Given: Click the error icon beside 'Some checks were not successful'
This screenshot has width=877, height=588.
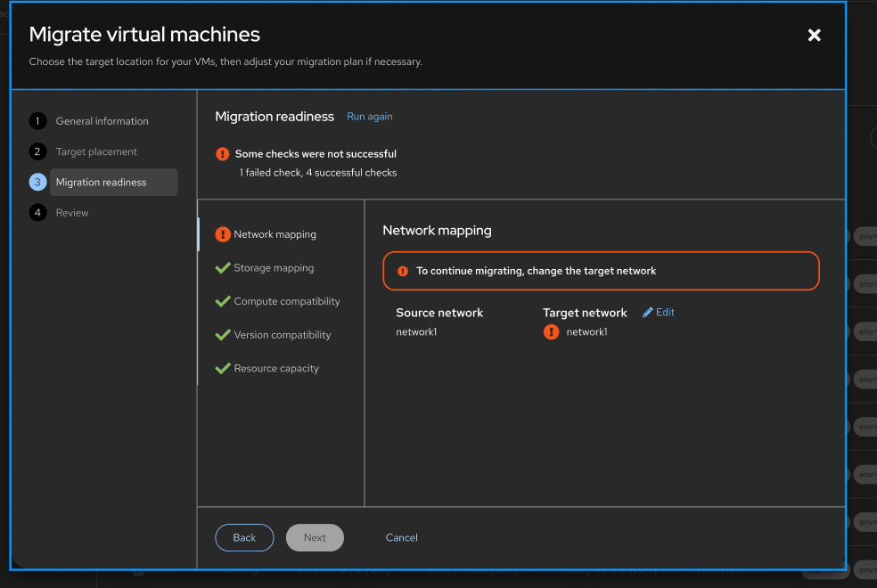Looking at the screenshot, I should [x=223, y=154].
